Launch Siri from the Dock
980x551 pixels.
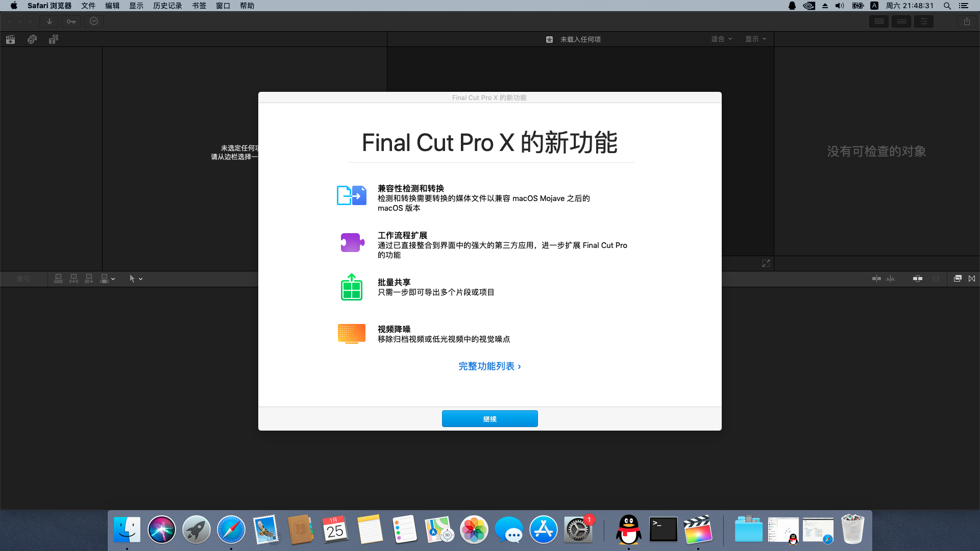(161, 530)
